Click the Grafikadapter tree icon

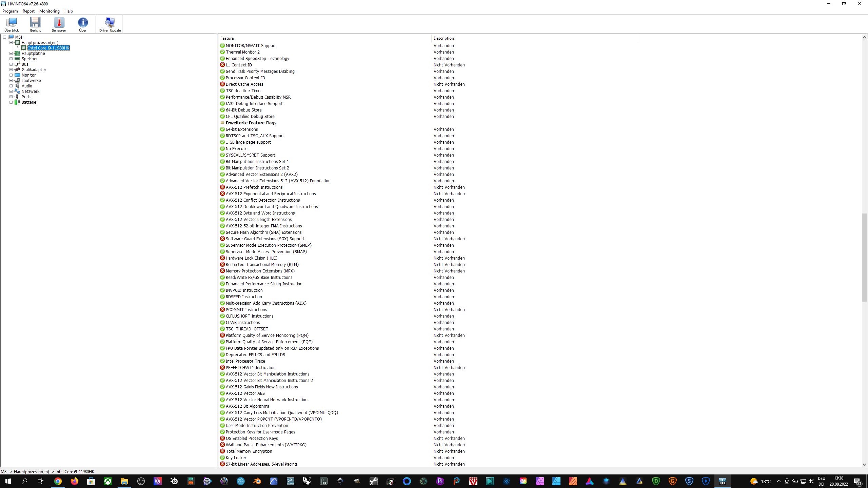tap(17, 69)
